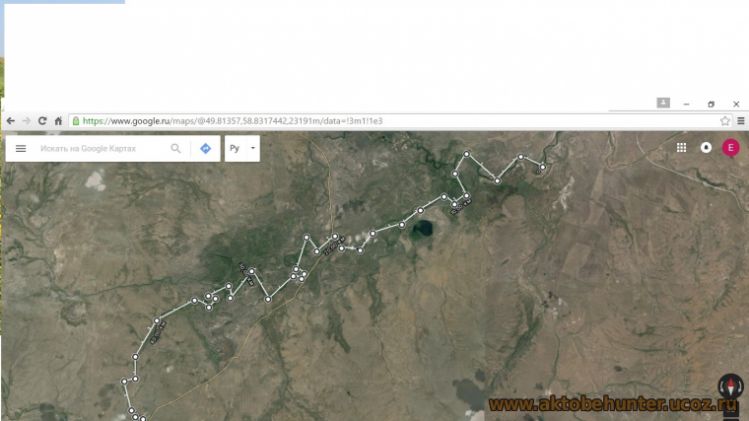
Task: Select the Ру language button
Action: 235,148
